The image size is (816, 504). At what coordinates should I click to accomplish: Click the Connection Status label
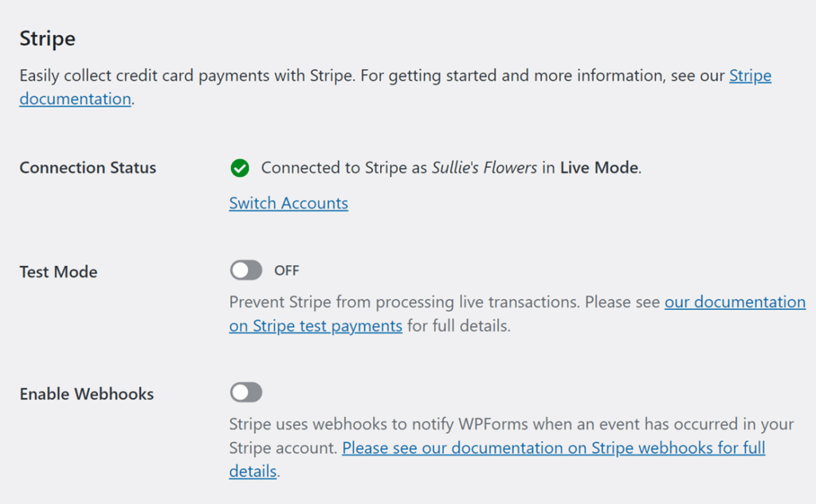pos(88,168)
